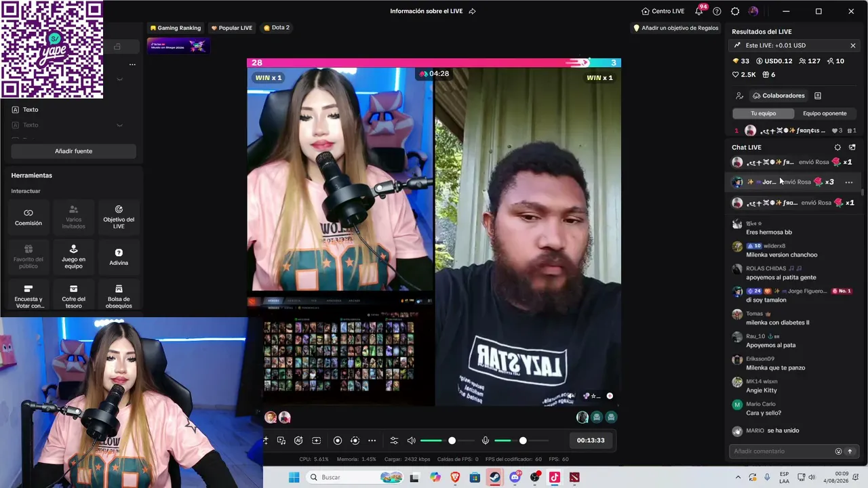Viewport: 868px width, 488px height.
Task: Open the Coemisión tool
Action: [x=28, y=217]
